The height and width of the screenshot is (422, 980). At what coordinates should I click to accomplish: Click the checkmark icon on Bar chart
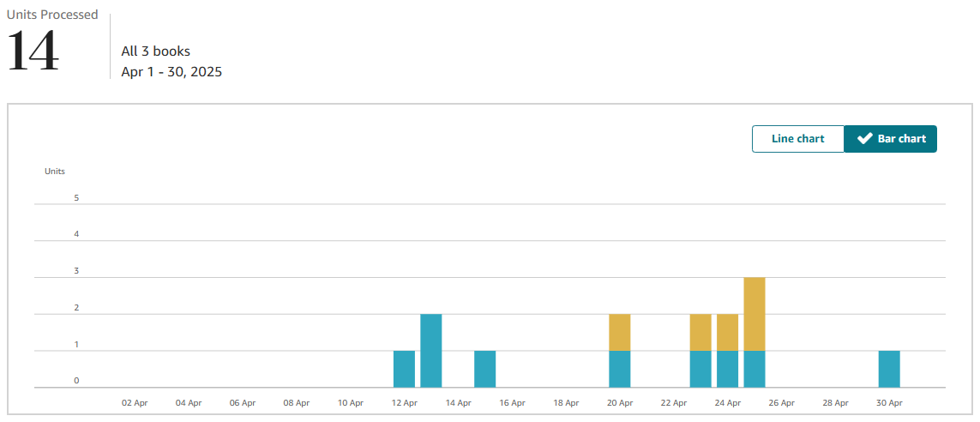coord(865,139)
